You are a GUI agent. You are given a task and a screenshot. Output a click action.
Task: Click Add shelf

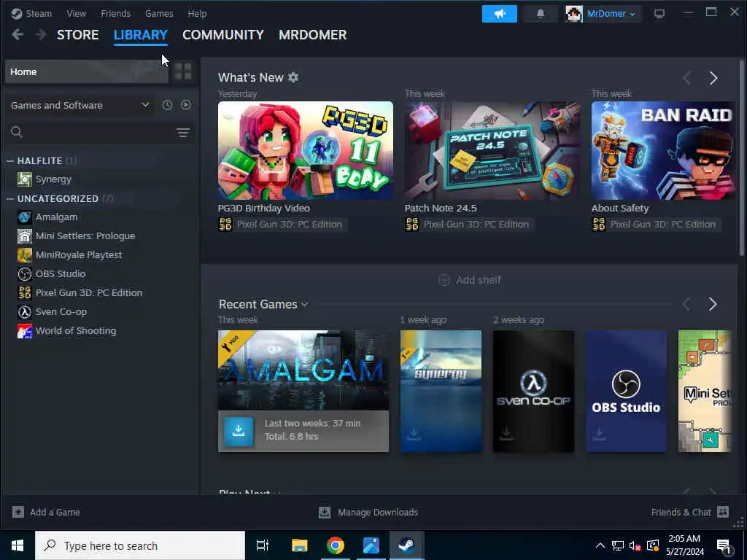point(469,280)
